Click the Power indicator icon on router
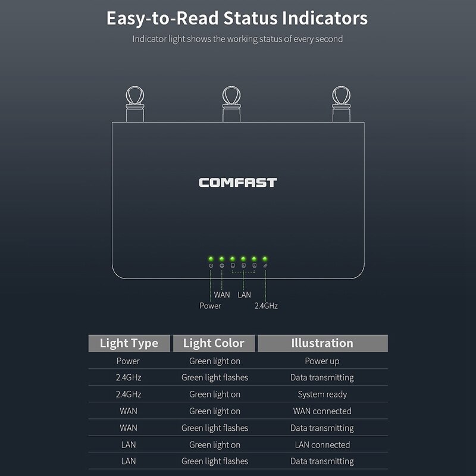Image resolution: width=476 pixels, height=476 pixels. coord(211,266)
